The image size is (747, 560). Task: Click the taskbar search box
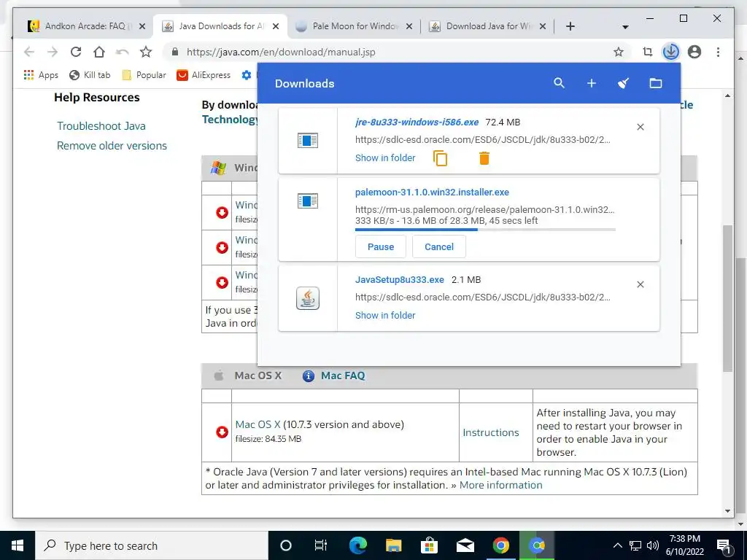(x=152, y=545)
